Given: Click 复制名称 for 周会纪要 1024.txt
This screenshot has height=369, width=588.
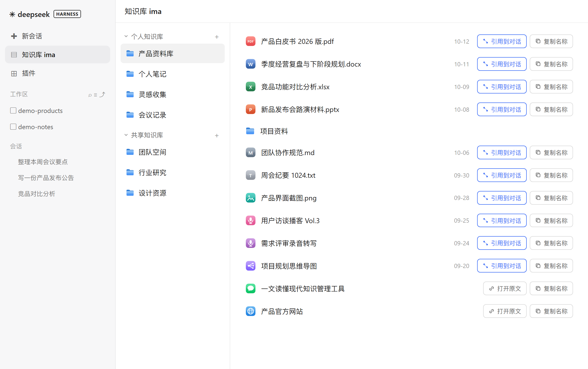Looking at the screenshot, I should pos(551,175).
